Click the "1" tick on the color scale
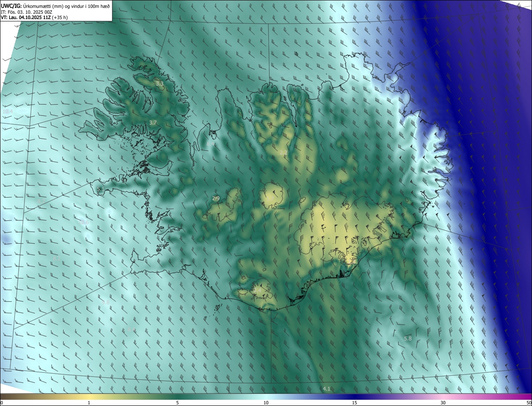The image size is (532, 406). click(89, 403)
